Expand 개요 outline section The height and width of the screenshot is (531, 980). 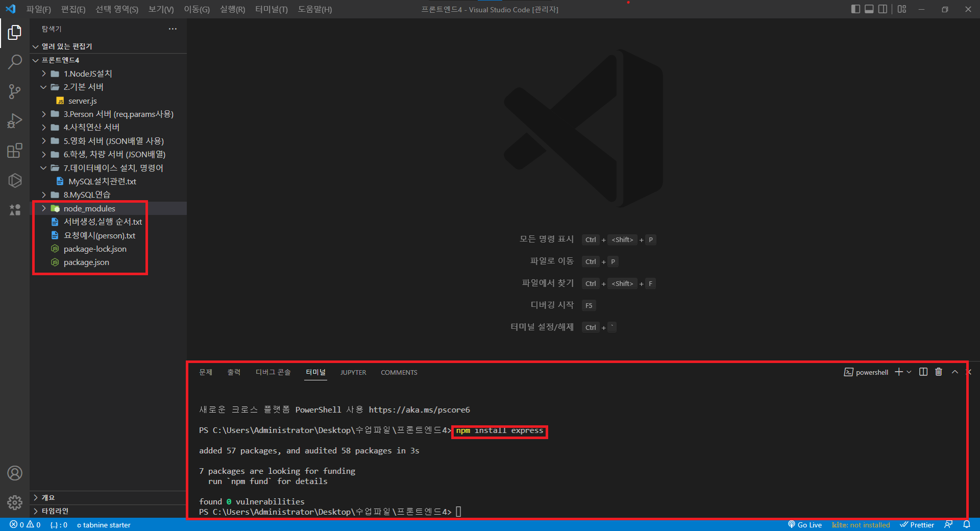click(x=108, y=498)
